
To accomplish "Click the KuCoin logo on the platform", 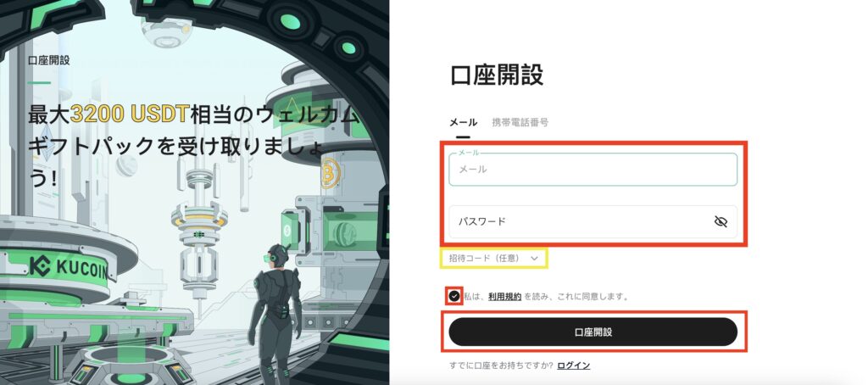I will pyautogui.click(x=69, y=267).
